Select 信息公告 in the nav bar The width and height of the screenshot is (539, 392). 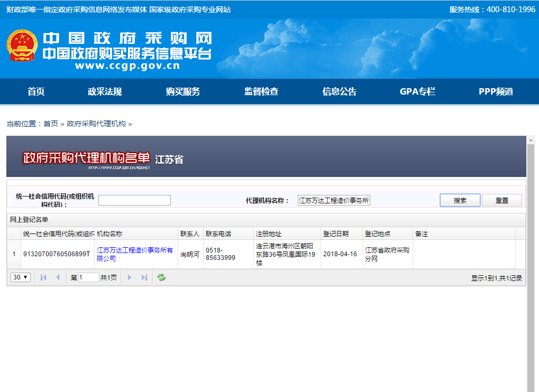coord(340,91)
